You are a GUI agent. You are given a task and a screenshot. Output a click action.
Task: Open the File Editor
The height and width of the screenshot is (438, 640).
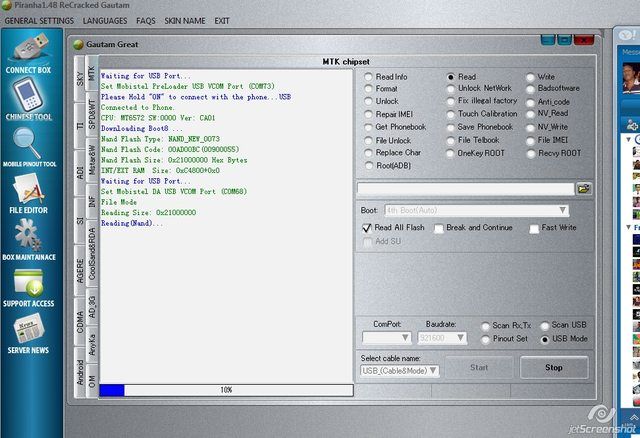(x=27, y=190)
